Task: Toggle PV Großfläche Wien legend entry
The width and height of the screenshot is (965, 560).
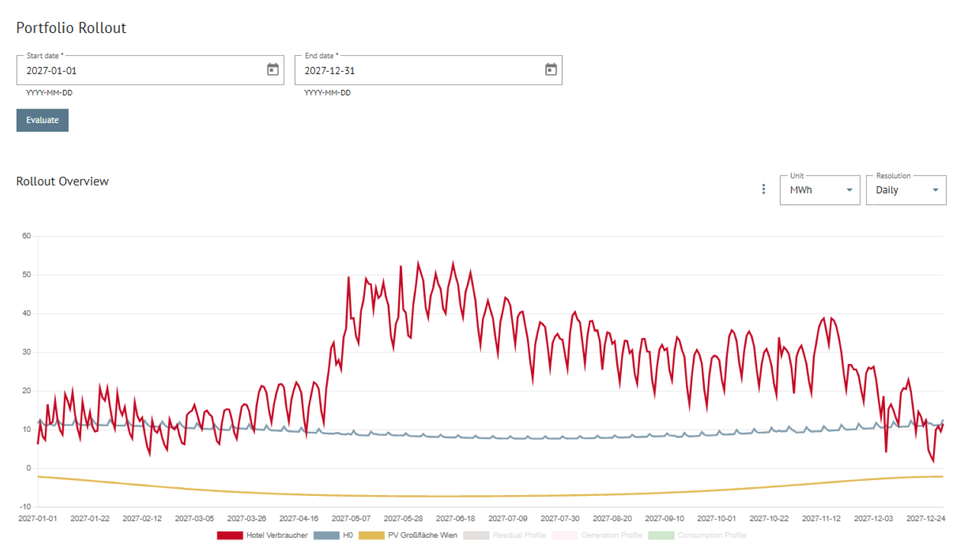Action: 422,535
